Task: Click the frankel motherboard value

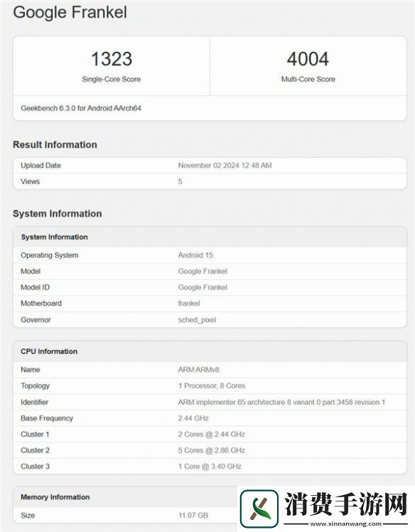Action: (x=189, y=303)
